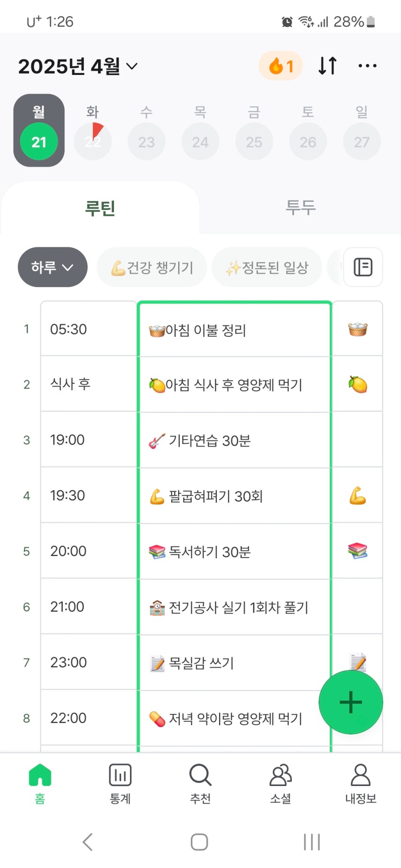Open the three-dot more options menu
Viewport: 401px width, 868px height.
click(367, 66)
